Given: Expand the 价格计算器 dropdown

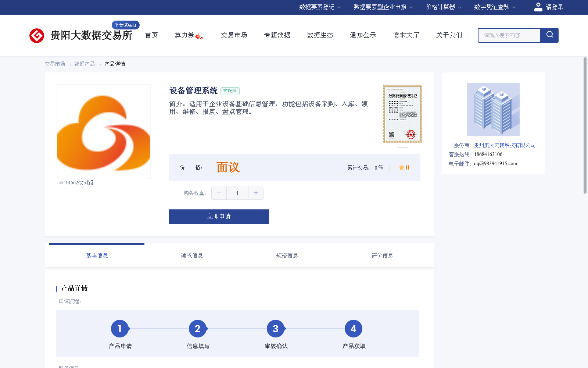Looking at the screenshot, I should click(443, 7).
